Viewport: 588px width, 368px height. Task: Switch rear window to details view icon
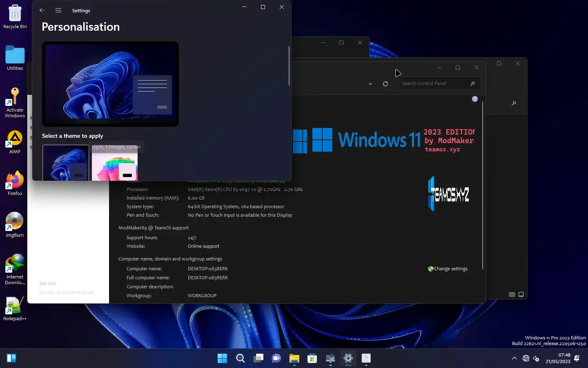(512, 294)
